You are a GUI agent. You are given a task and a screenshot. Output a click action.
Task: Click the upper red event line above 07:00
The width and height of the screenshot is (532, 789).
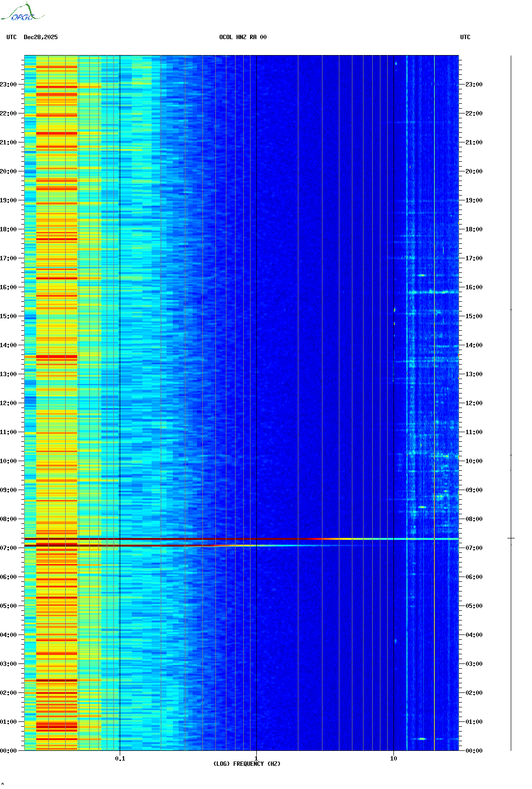pyautogui.click(x=193, y=538)
